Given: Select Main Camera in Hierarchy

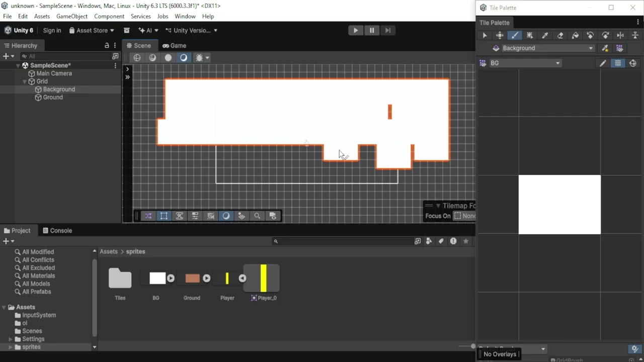Looking at the screenshot, I should pos(54,73).
